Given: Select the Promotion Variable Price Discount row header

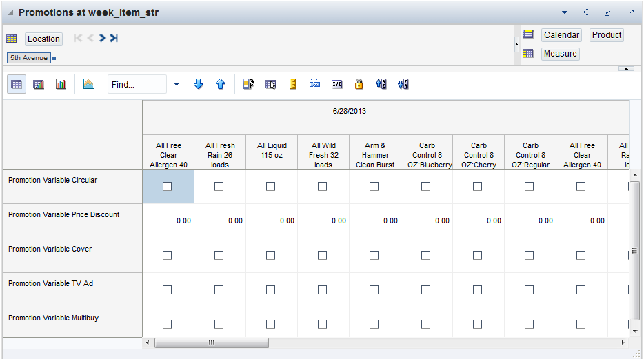Looking at the screenshot, I should (x=72, y=221).
